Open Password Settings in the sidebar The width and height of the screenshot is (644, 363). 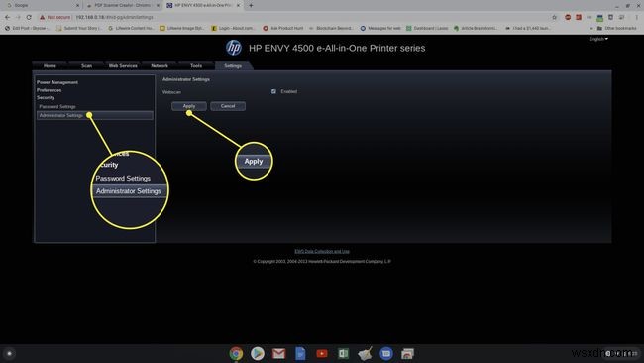[x=57, y=106]
